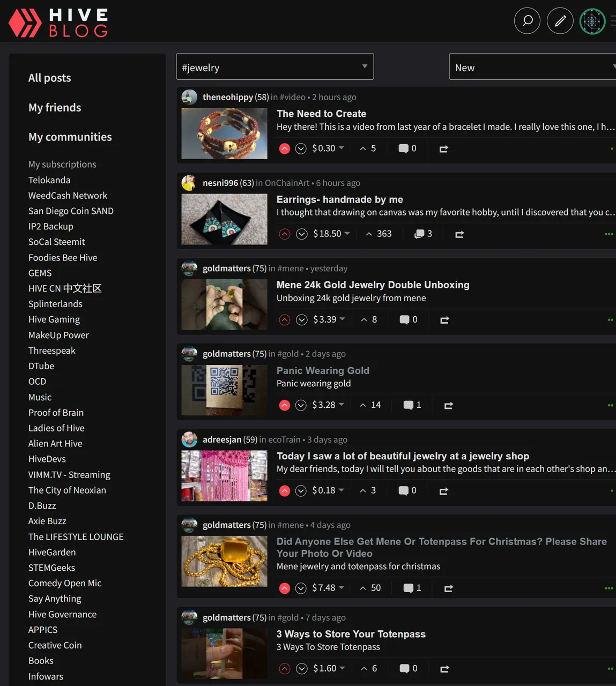The width and height of the screenshot is (616, 686).
Task: Expand the $0.30 payout details
Action: pos(328,148)
